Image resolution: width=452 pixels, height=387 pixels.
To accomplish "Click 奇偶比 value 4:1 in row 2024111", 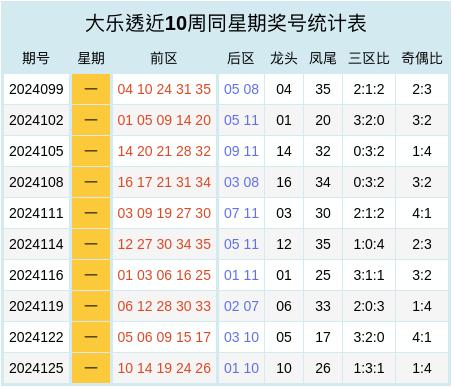I will 422,213.
